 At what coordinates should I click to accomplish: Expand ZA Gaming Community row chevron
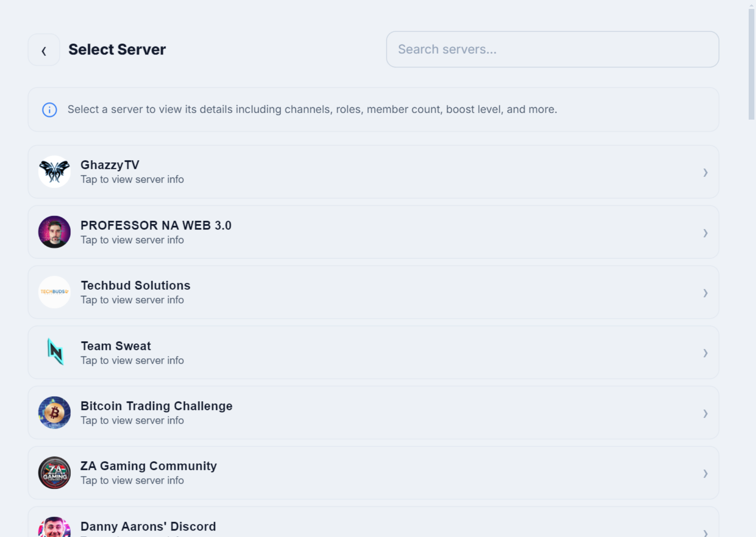pos(706,474)
